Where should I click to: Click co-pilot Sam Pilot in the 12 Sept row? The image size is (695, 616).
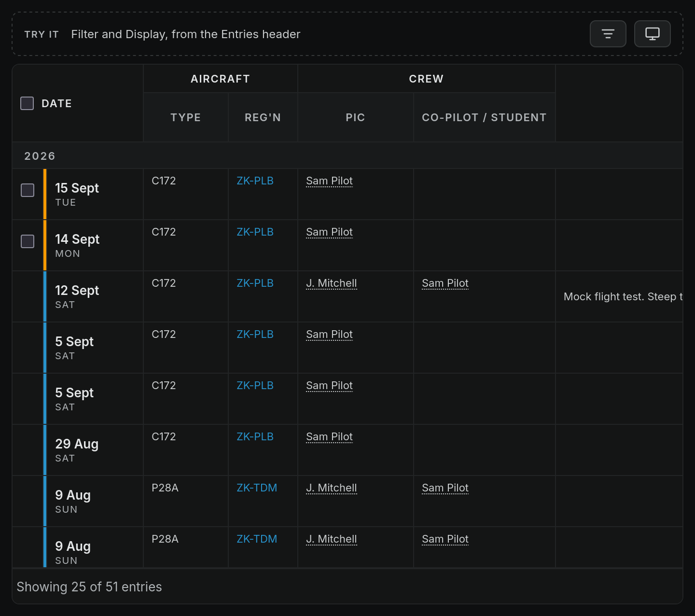pyautogui.click(x=445, y=283)
